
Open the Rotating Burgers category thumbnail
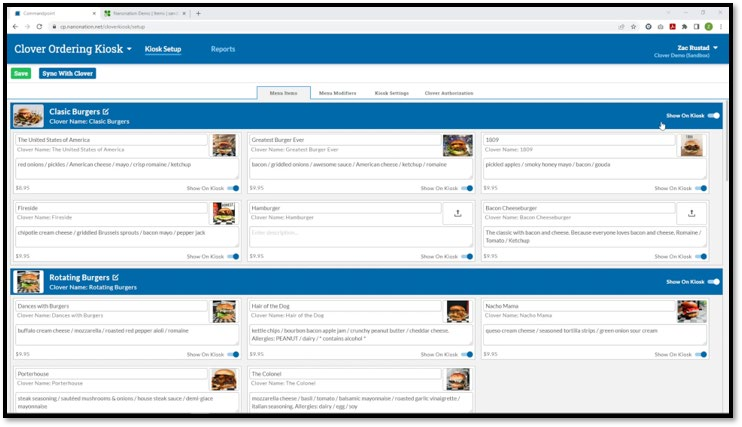click(x=28, y=282)
